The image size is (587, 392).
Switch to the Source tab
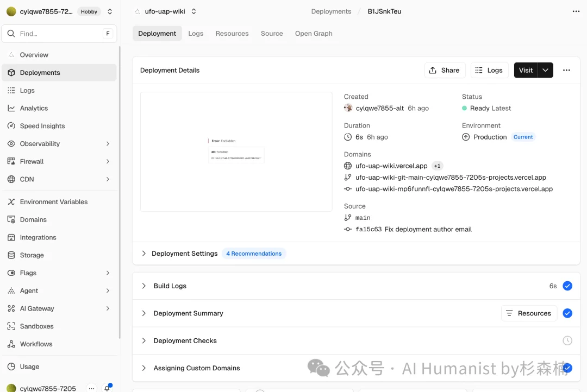pyautogui.click(x=272, y=33)
